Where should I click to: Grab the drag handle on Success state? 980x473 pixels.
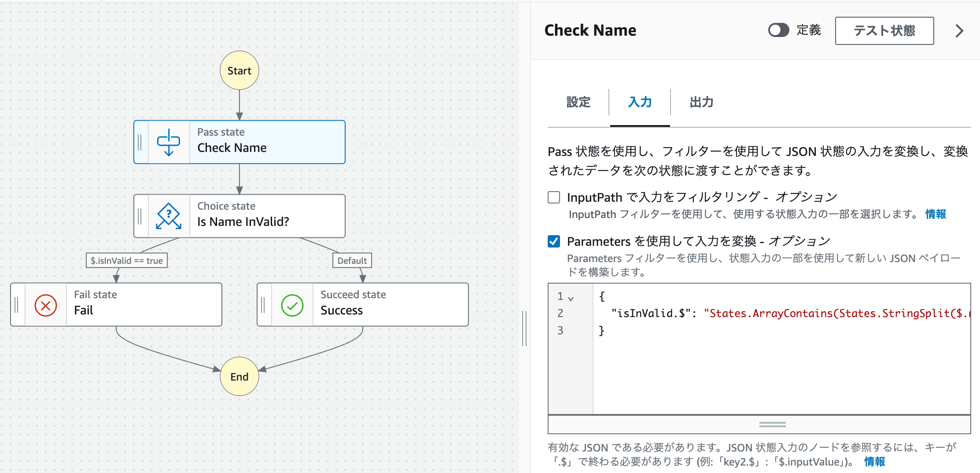pos(263,305)
